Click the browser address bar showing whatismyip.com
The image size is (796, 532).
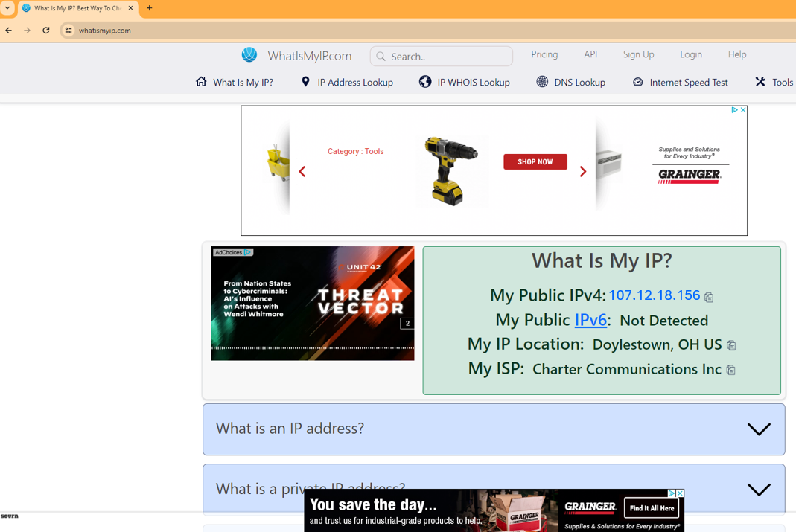click(427, 31)
